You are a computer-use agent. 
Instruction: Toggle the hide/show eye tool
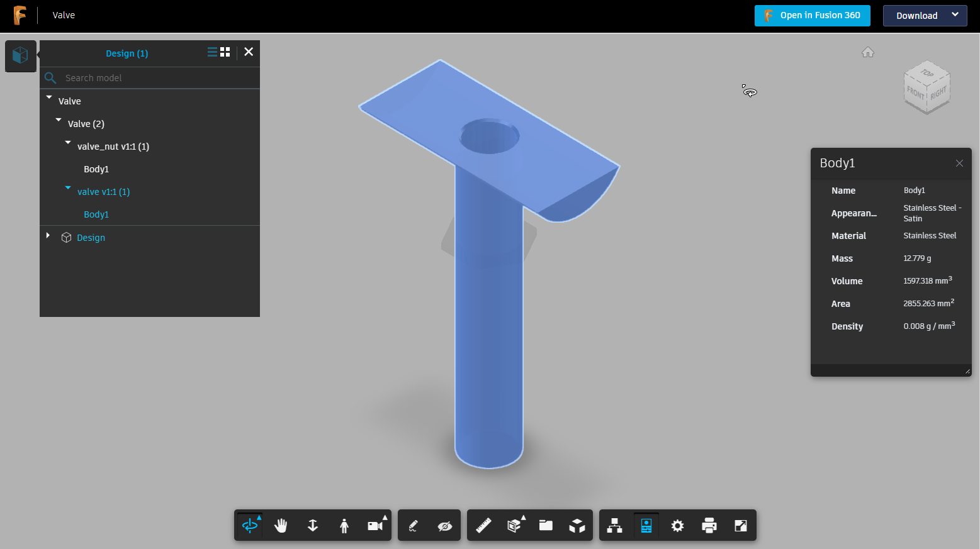tap(445, 525)
